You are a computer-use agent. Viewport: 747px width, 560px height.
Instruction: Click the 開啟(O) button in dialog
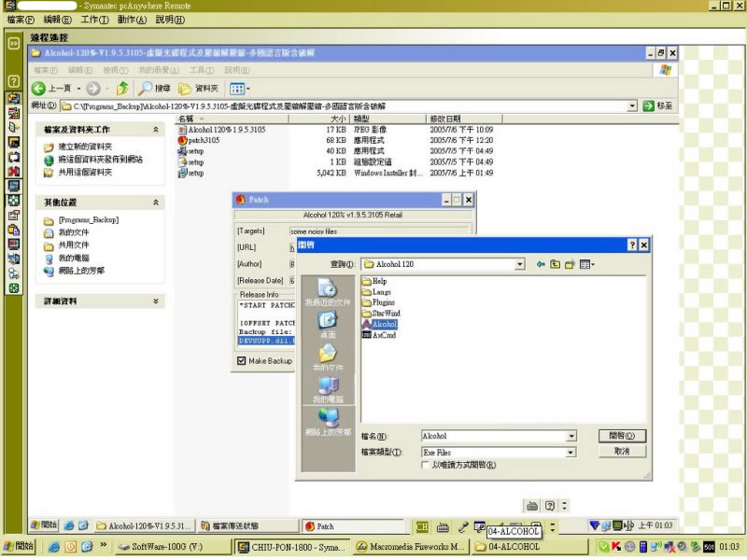point(622,436)
